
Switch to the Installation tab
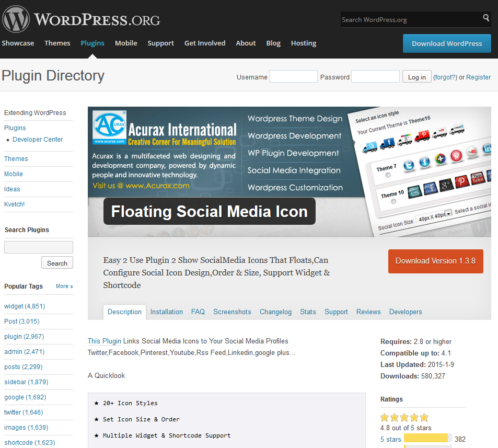point(166,312)
